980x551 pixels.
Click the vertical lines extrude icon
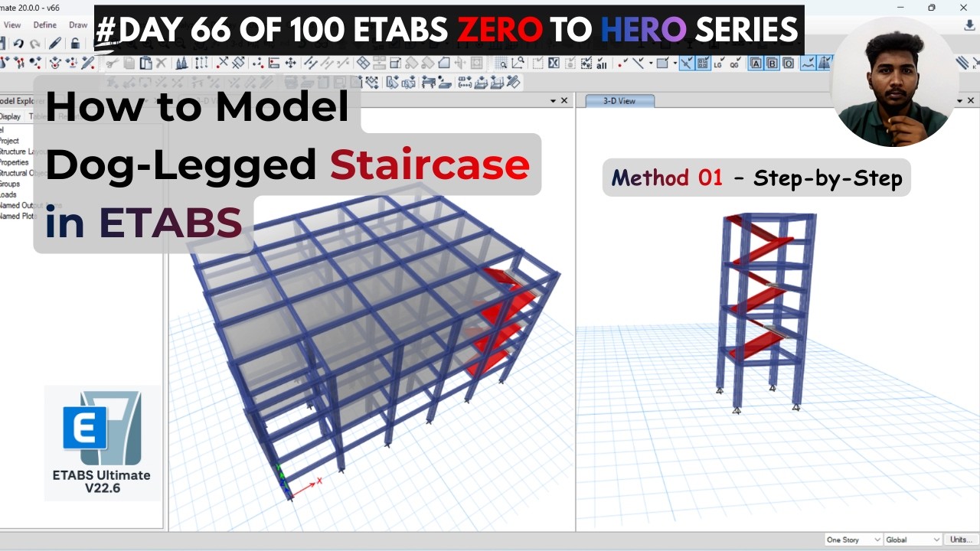click(x=201, y=64)
